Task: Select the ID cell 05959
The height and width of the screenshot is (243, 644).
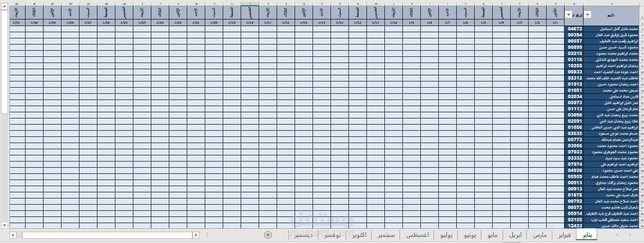Action: [x=574, y=177]
